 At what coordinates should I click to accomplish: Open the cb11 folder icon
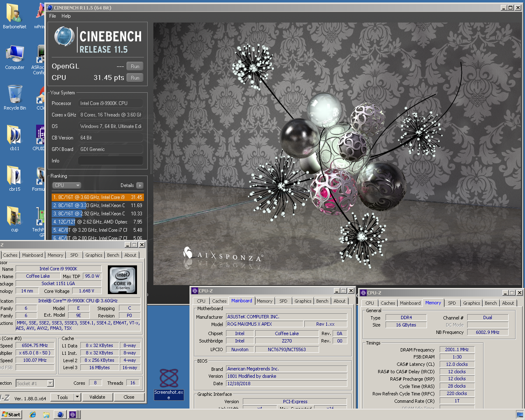tap(14, 138)
